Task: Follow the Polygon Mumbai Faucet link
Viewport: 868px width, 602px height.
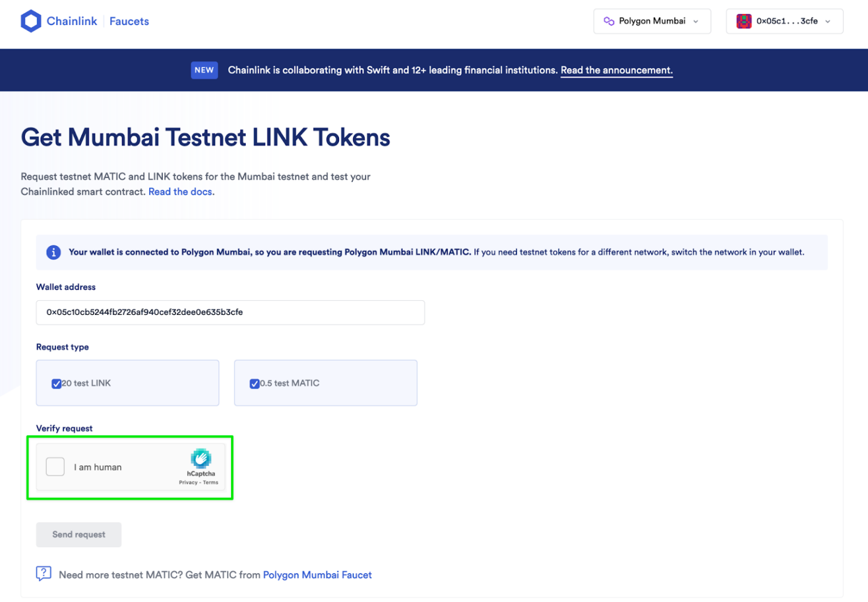Action: pyautogui.click(x=318, y=575)
